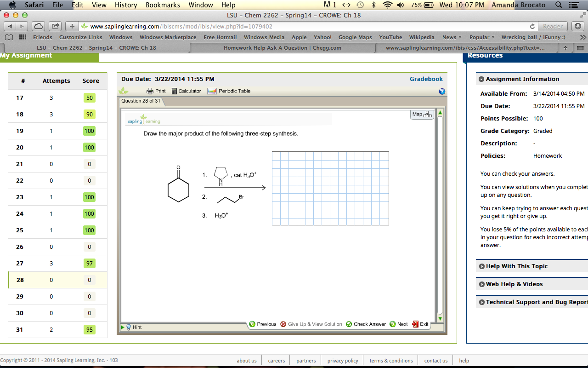Select question 30 row
The image size is (588, 368).
coord(57,313)
